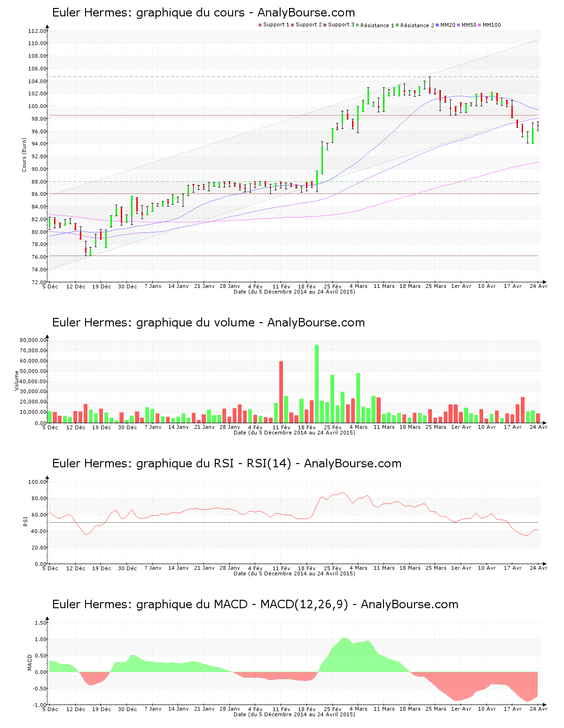Screen dimensions: 564x728
Task: Click '4 Mars' on the volume chart axis
Action: (359, 427)
